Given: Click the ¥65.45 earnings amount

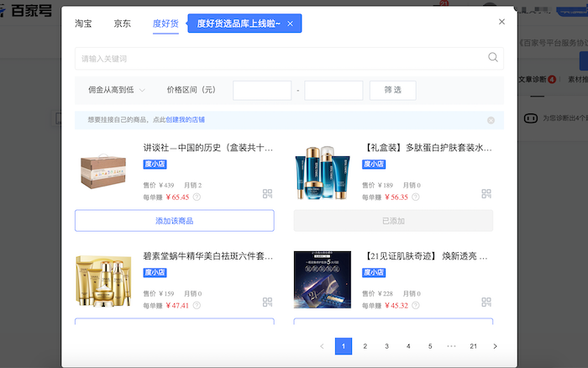Looking at the screenshot, I should click(177, 197).
